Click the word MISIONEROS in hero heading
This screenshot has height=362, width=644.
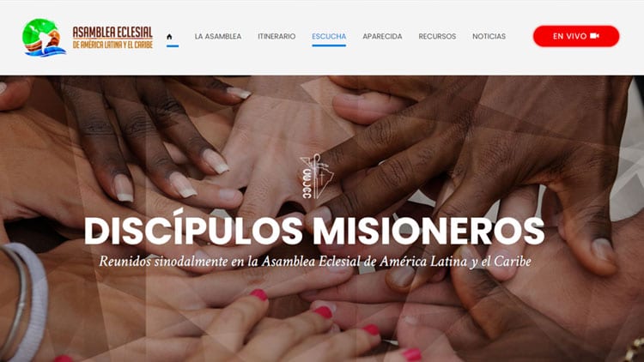428,231
